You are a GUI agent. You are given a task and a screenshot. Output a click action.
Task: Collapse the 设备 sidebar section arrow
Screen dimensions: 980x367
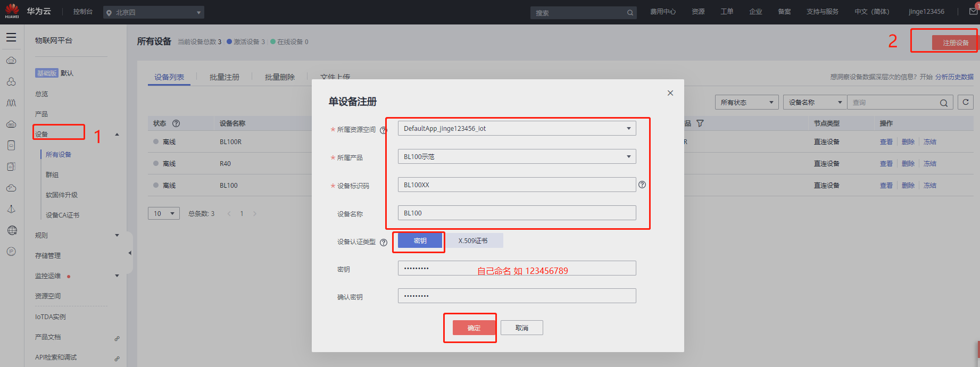tap(117, 134)
